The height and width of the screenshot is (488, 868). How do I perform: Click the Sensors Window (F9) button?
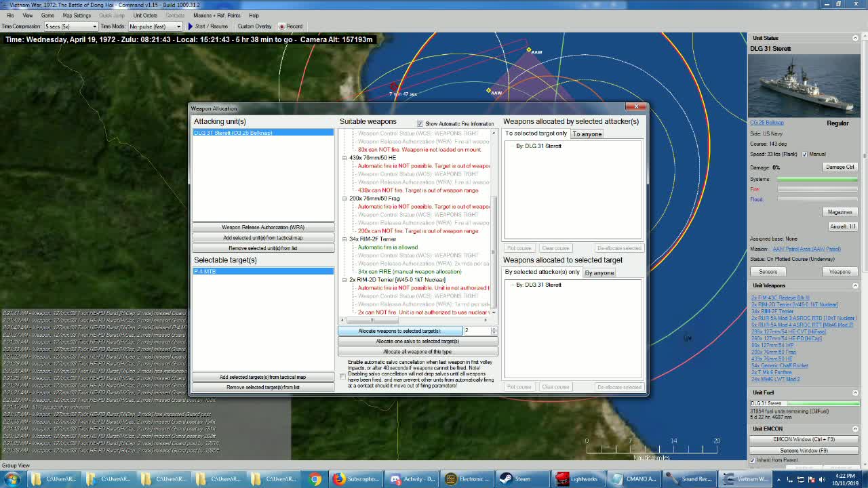(x=804, y=450)
